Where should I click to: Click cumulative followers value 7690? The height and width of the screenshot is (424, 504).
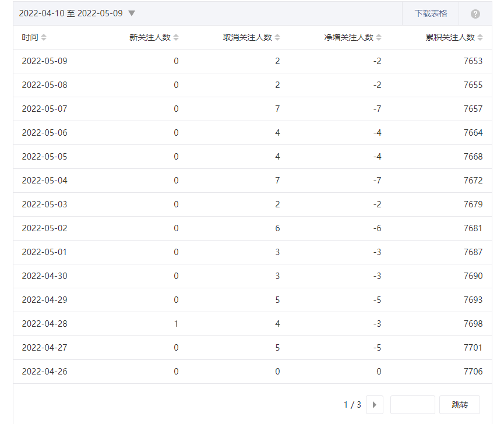pos(473,276)
